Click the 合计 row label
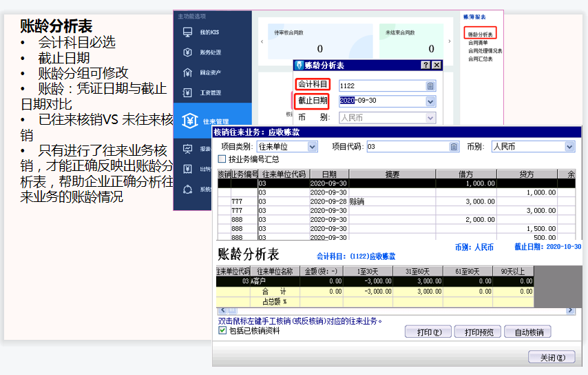 tap(274, 292)
